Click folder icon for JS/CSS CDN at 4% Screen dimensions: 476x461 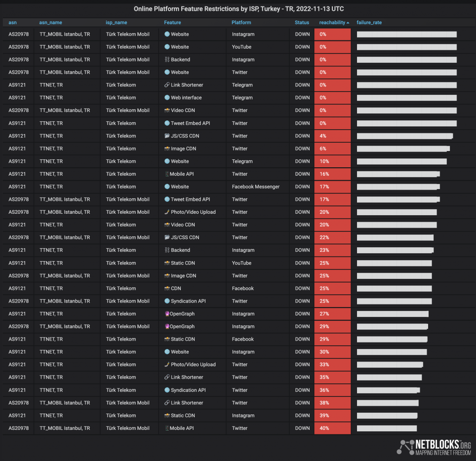tap(167, 136)
